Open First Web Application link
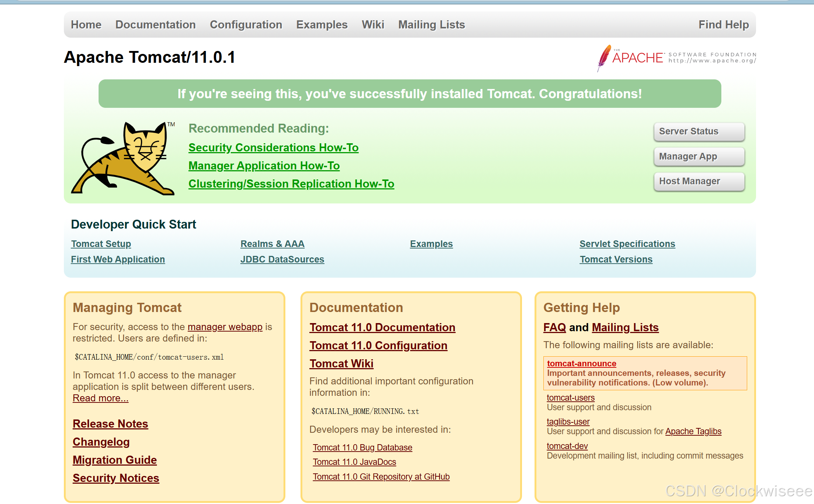 [x=118, y=259]
